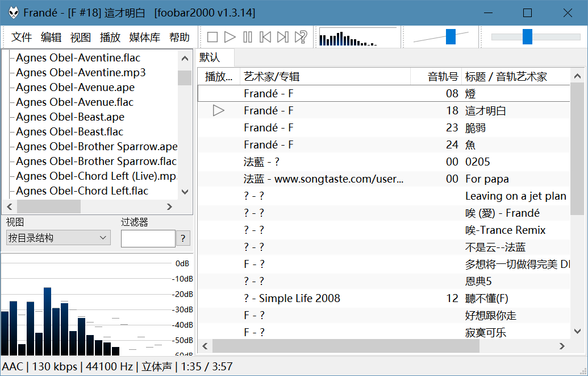The image size is (588, 376).
Task: Open the 播放 menu
Action: (x=110, y=37)
